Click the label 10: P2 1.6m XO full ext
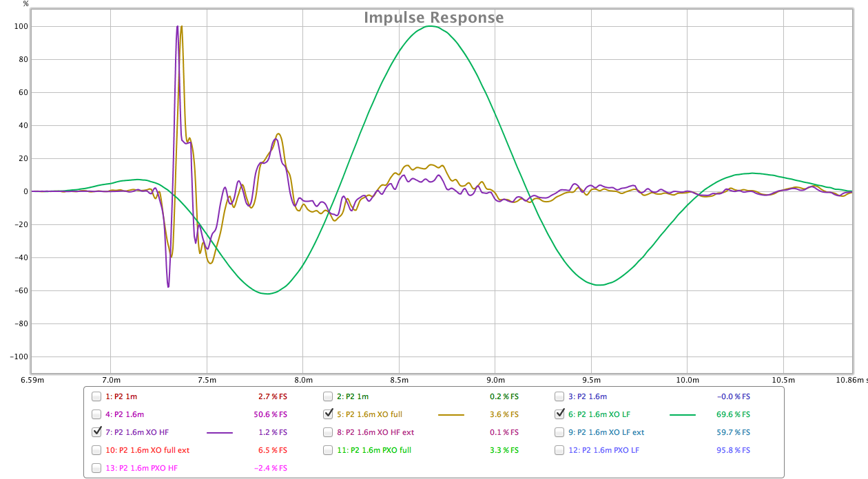868x479 pixels. pyautogui.click(x=147, y=450)
